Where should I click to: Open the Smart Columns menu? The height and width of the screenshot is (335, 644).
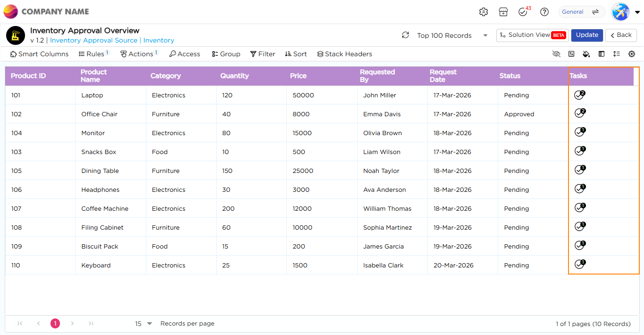click(39, 54)
